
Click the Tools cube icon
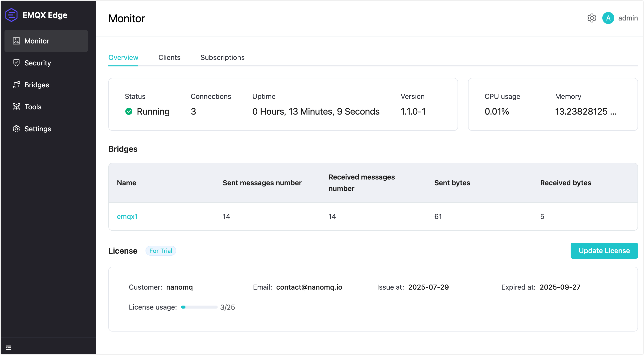coord(16,107)
